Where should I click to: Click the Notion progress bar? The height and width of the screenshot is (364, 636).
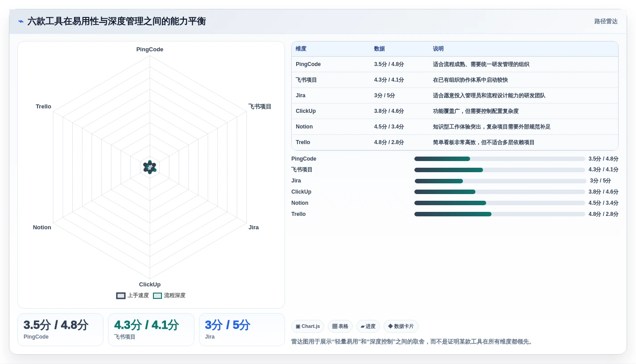[500, 203]
